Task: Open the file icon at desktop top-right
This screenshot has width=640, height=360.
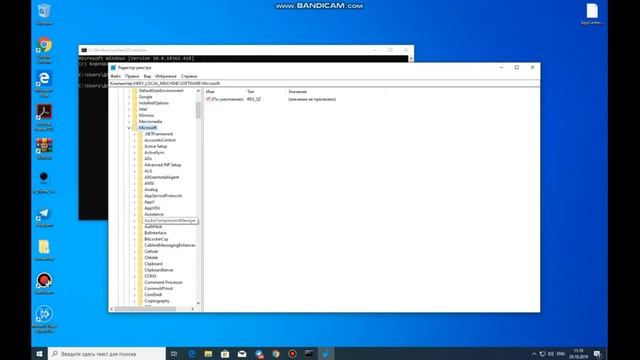Action: [592, 14]
